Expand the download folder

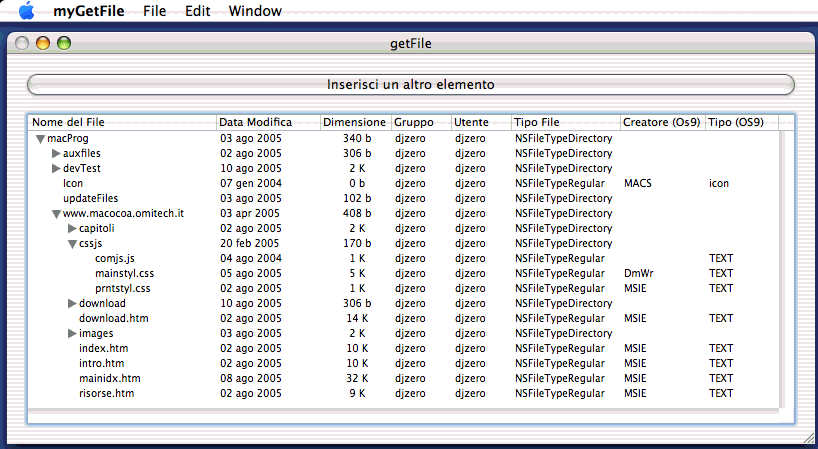[72, 303]
